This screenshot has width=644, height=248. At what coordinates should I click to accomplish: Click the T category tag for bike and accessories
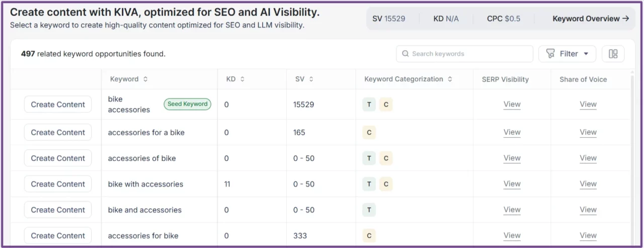pos(369,210)
